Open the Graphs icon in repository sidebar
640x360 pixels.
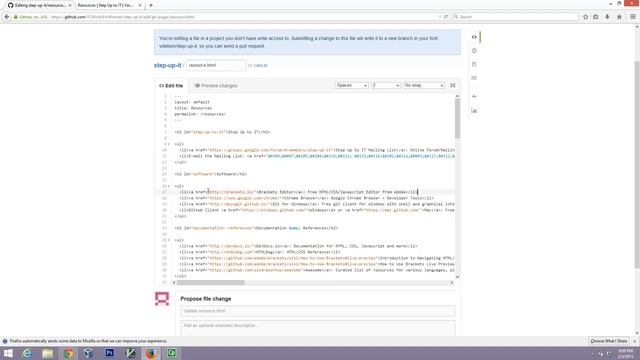(474, 111)
